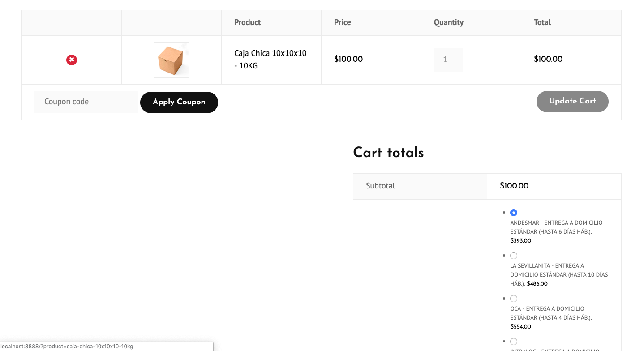Click the Total column header
Viewport: 644px width, 351px height.
coord(542,22)
